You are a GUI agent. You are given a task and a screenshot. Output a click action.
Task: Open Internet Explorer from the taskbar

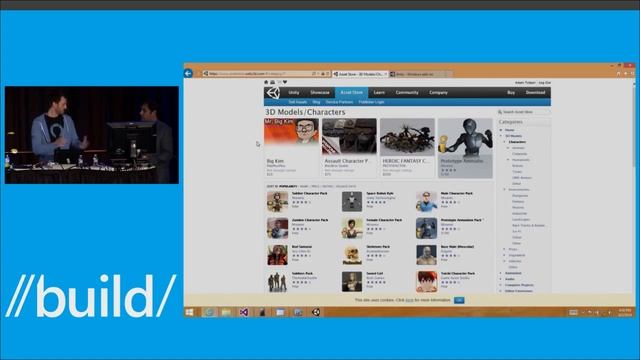(x=209, y=312)
